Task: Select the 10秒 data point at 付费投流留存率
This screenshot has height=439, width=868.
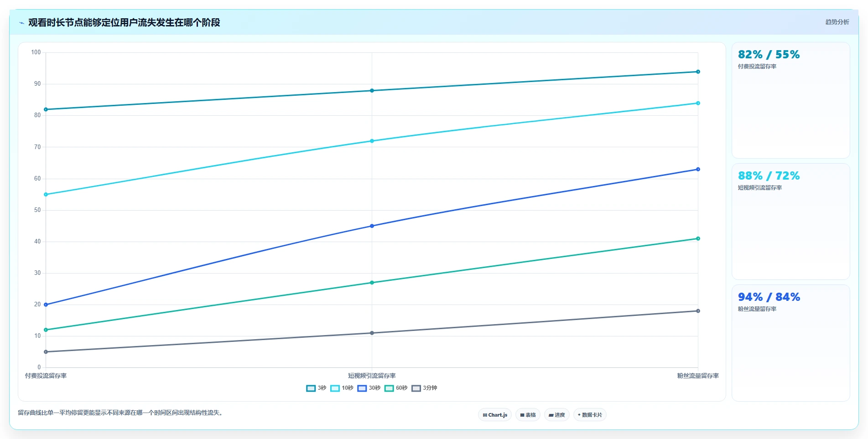Action: 46,195
